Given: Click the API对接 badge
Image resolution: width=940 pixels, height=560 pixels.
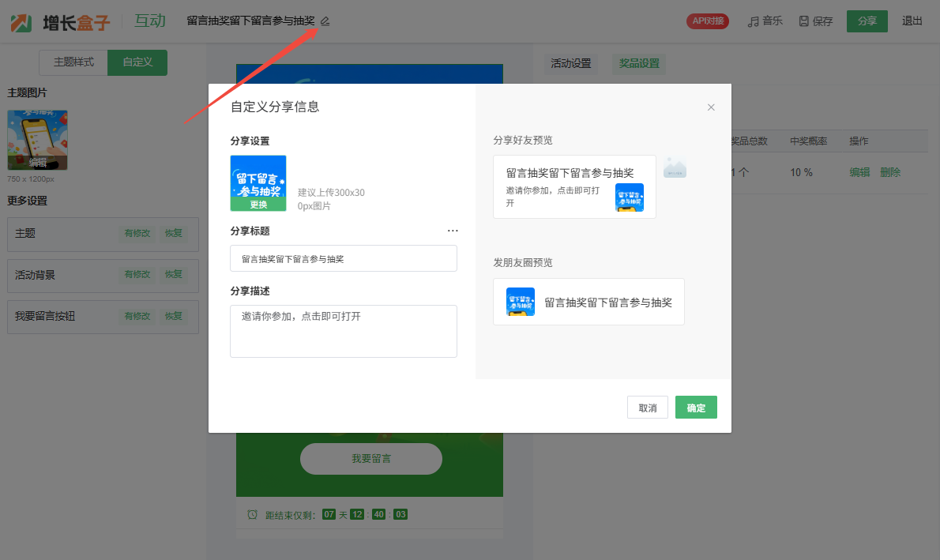Looking at the screenshot, I should (x=708, y=21).
